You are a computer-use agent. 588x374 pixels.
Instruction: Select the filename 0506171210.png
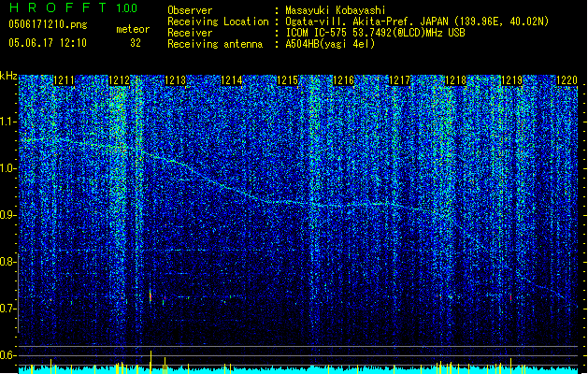[x=48, y=25]
